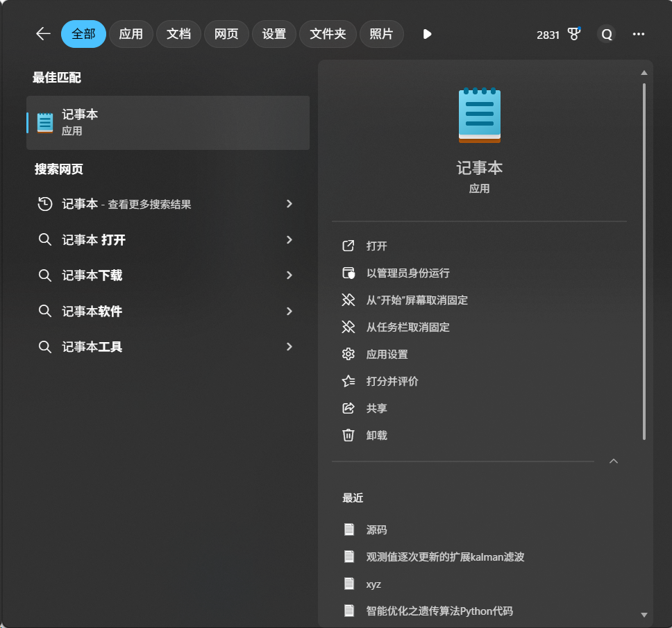This screenshot has height=628, width=672.
Task: Click the admin shield icon
Action: click(348, 273)
